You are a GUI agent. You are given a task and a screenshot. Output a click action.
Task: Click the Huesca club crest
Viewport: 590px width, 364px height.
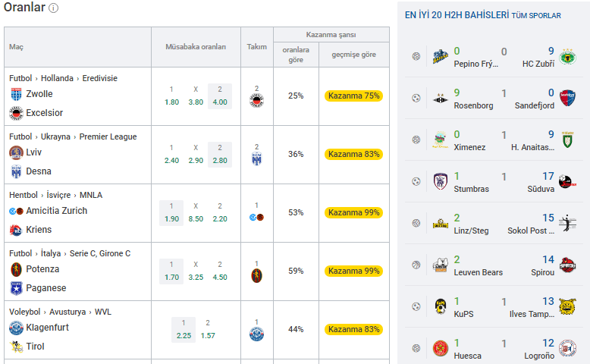(441, 349)
